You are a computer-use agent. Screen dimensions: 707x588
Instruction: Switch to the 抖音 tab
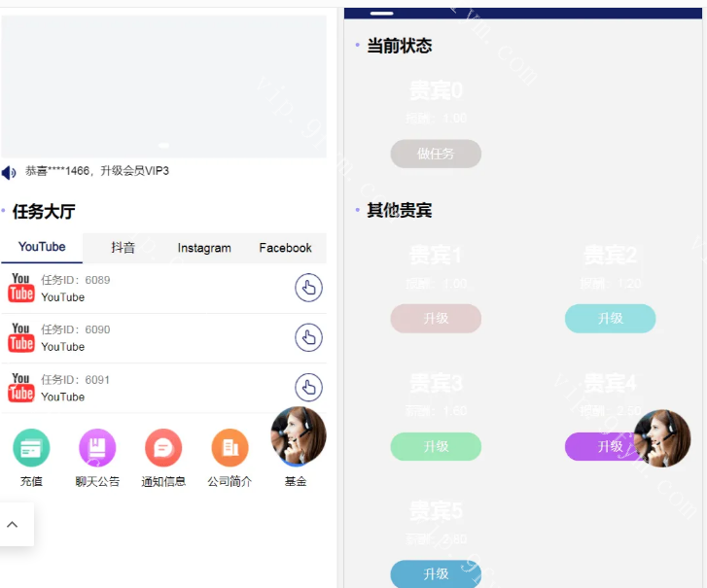coord(124,248)
